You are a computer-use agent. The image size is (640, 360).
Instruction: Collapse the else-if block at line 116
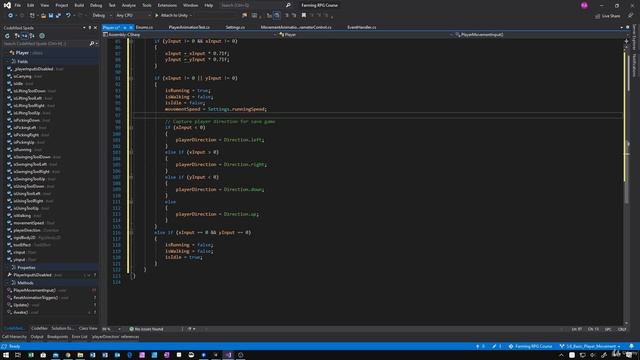131,233
